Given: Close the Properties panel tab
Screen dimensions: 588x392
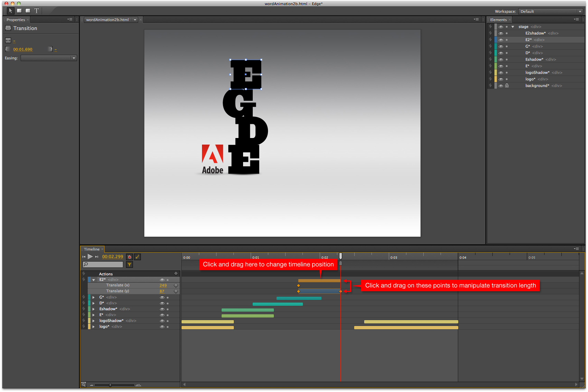Looking at the screenshot, I should (28, 20).
